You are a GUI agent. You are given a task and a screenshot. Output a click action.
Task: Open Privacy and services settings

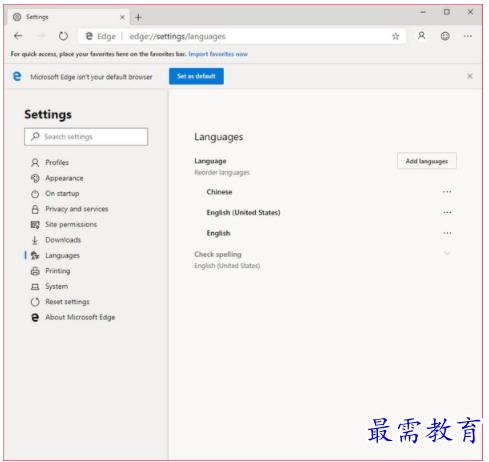(x=77, y=209)
